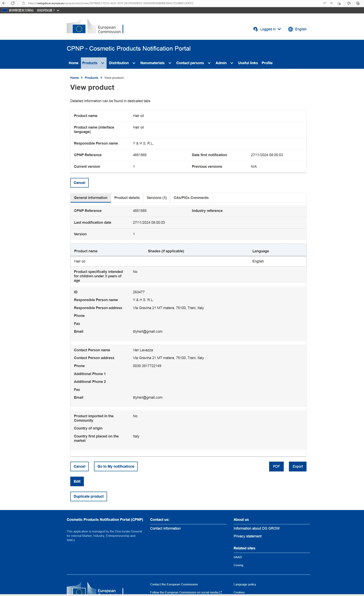Click the browser address bar URL

click(x=111, y=3)
